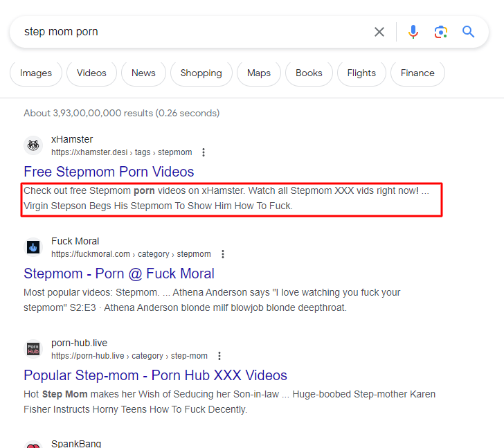The image size is (504, 448).
Task: Switch to the Finance filter
Action: [417, 73]
